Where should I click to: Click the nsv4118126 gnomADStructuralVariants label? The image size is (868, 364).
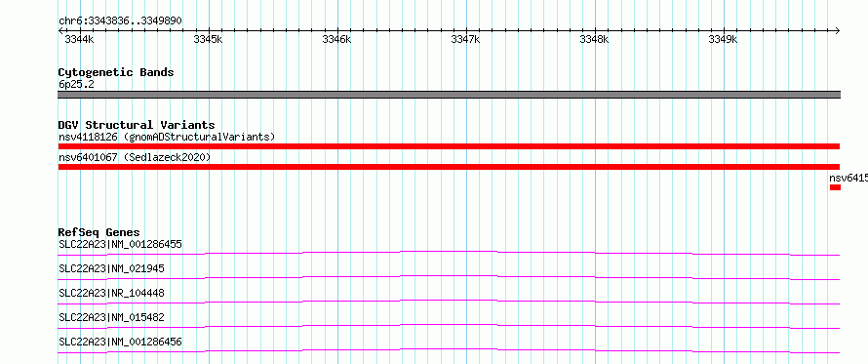click(167, 137)
